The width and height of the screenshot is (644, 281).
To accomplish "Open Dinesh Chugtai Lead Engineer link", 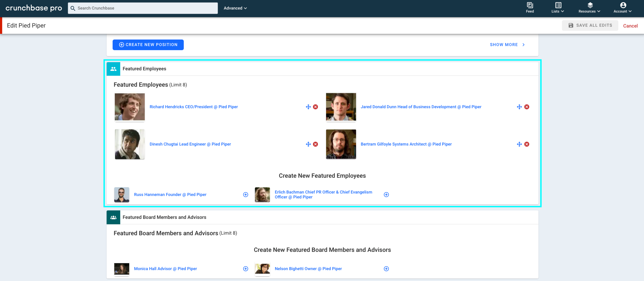I will tap(190, 144).
